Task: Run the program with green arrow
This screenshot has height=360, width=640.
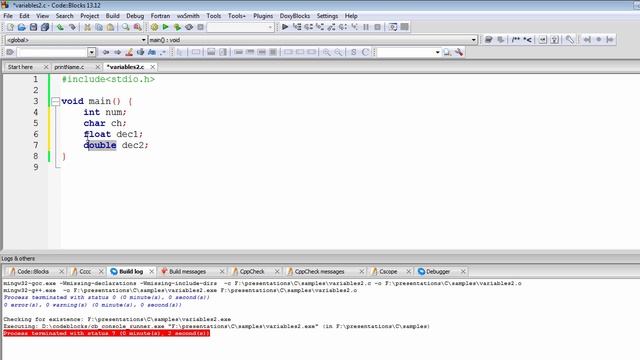Action: pyautogui.click(x=165, y=27)
